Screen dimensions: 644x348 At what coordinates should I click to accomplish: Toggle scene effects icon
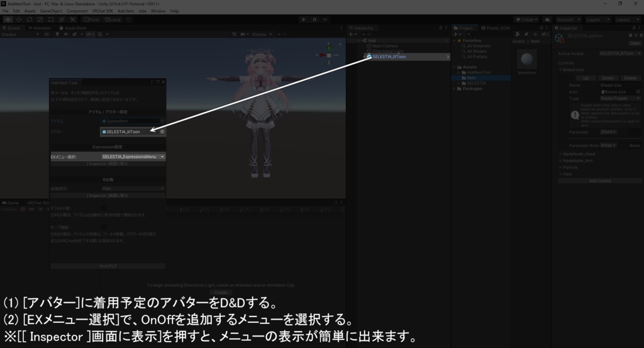tap(75, 35)
